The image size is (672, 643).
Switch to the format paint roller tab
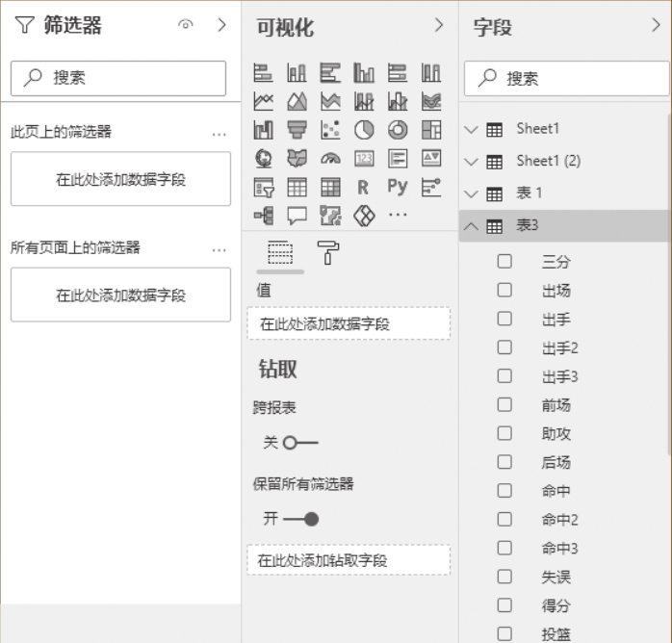click(x=328, y=253)
